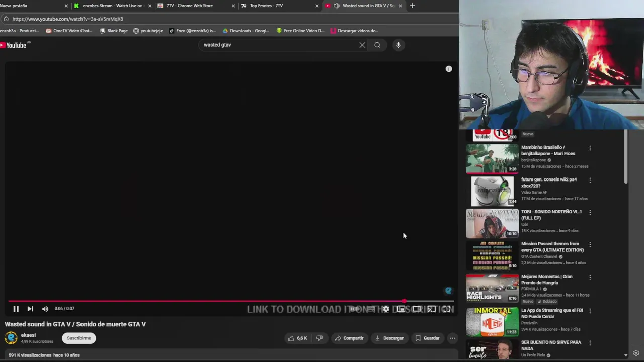Image resolution: width=644 pixels, height=362 pixels.
Task: Open ekaesi channel avatar
Action: (x=11, y=338)
